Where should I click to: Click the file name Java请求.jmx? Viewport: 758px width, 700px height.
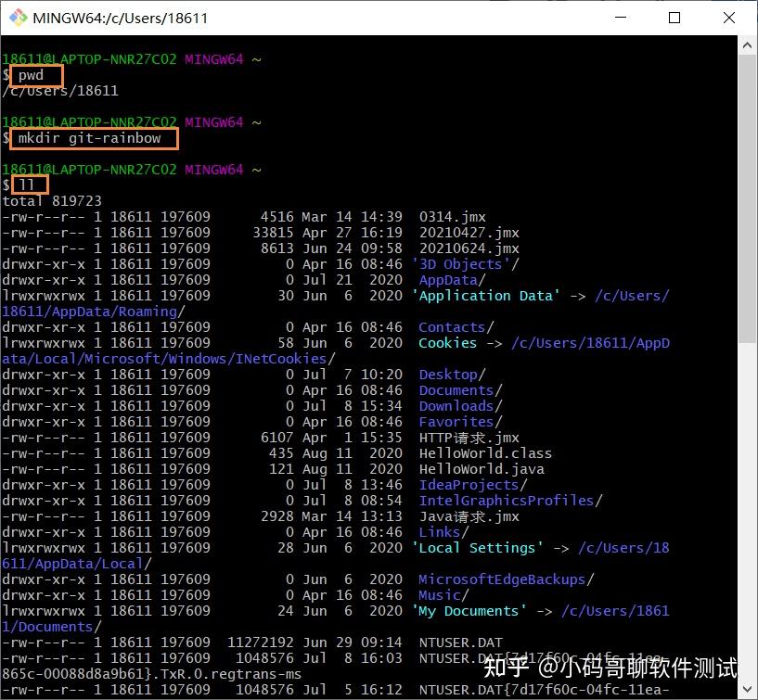[x=469, y=516]
